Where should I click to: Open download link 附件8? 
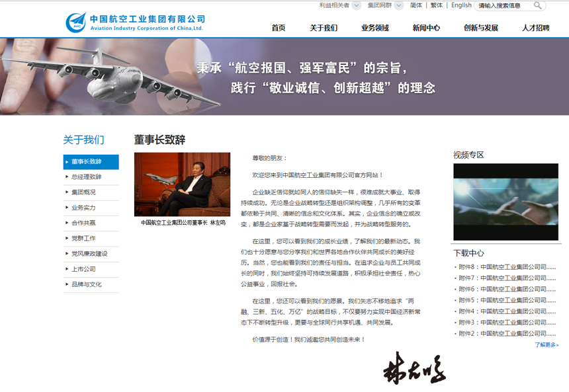pos(507,267)
